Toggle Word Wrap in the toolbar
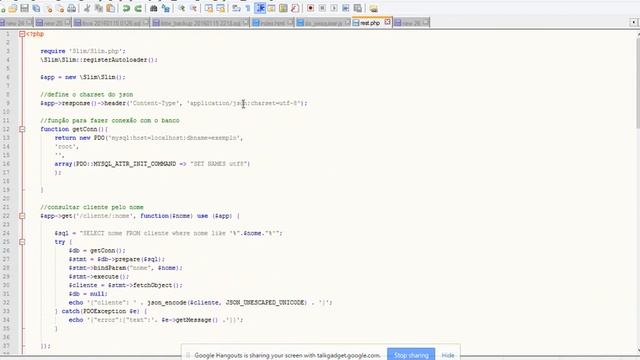Image resolution: width=640 pixels, height=360 pixels. [x=236, y=8]
